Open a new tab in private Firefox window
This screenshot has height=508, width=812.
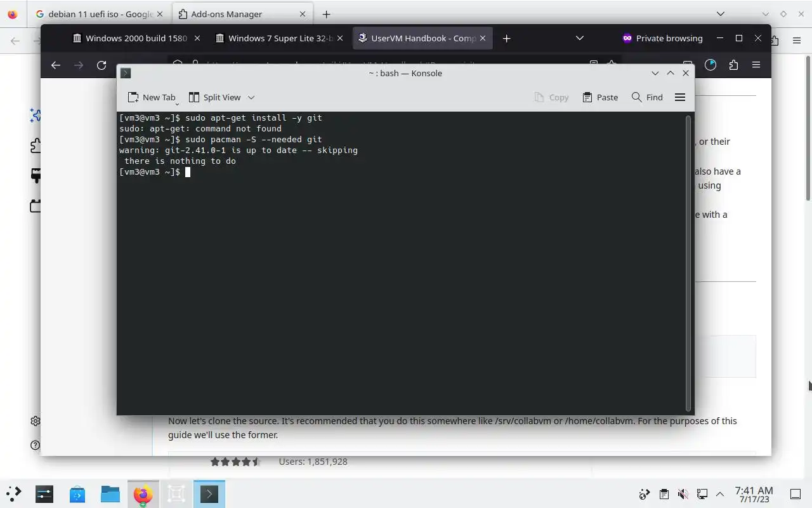pyautogui.click(x=506, y=38)
